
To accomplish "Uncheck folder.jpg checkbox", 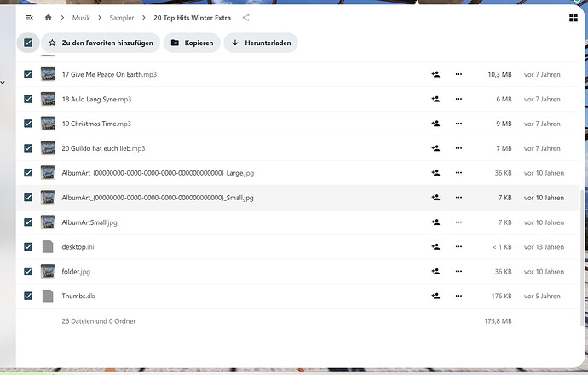I will [x=28, y=271].
